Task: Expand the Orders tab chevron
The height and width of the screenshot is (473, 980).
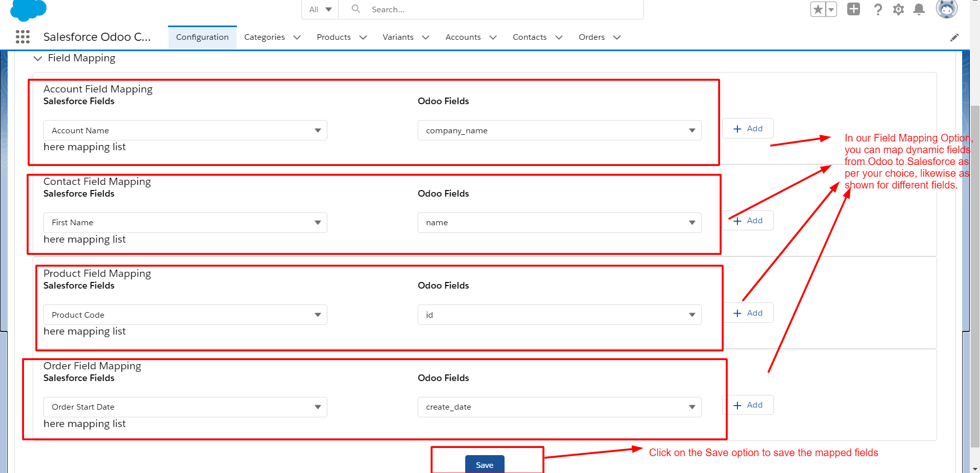Action: (617, 37)
